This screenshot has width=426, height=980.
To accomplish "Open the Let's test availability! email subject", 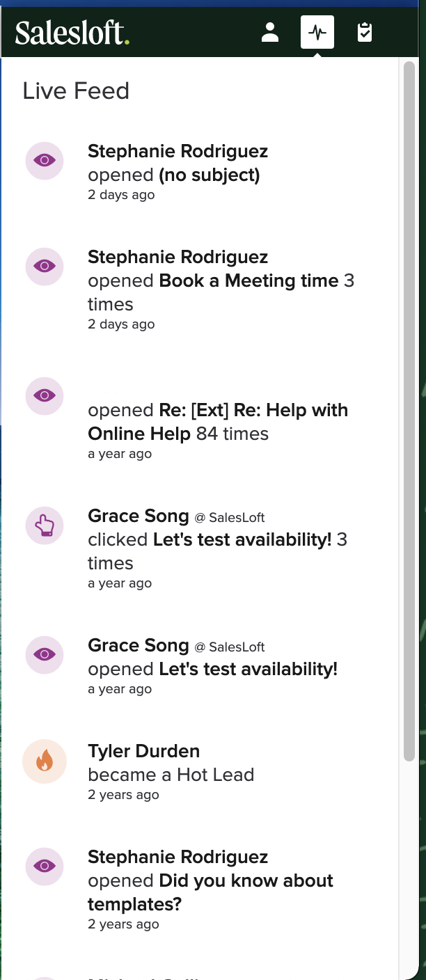I will click(x=248, y=669).
